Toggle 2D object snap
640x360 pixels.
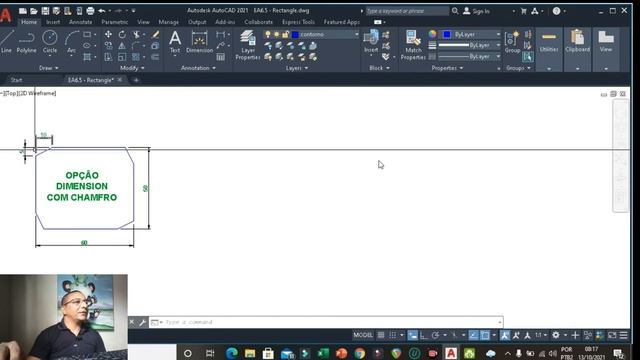point(485,335)
